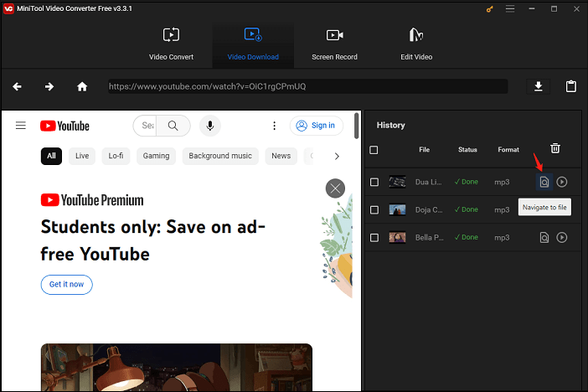Go forward with the right arrow
The height and width of the screenshot is (392, 588).
49,86
